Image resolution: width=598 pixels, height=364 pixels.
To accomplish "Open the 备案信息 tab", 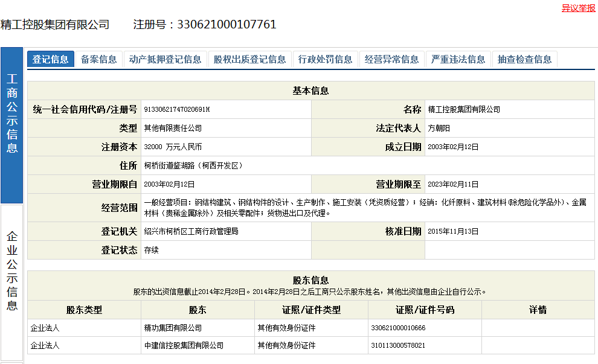I will 99,59.
